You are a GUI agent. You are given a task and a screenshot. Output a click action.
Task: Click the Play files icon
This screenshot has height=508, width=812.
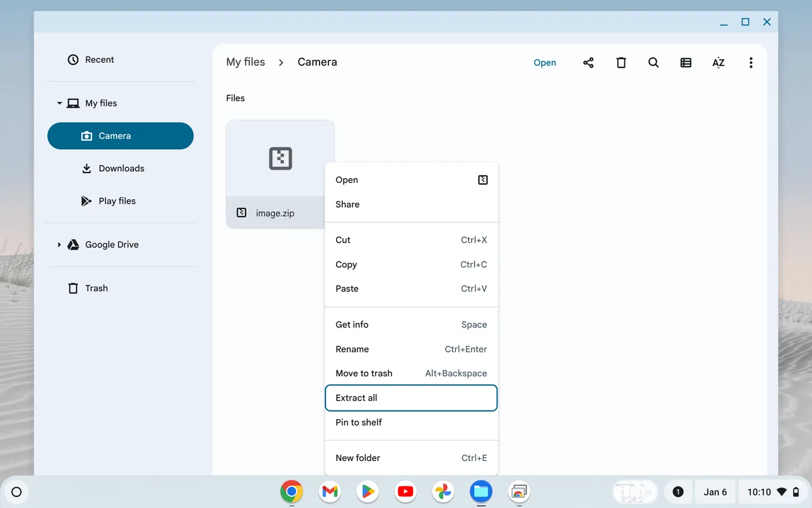(x=86, y=201)
